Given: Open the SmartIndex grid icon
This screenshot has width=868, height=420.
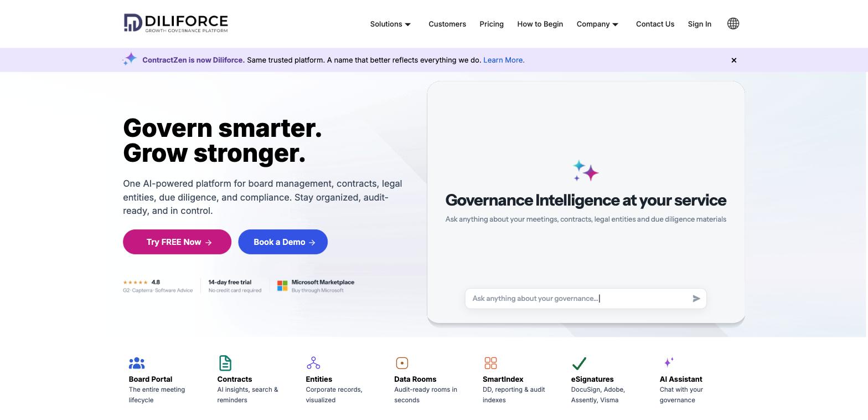Looking at the screenshot, I should pos(490,363).
